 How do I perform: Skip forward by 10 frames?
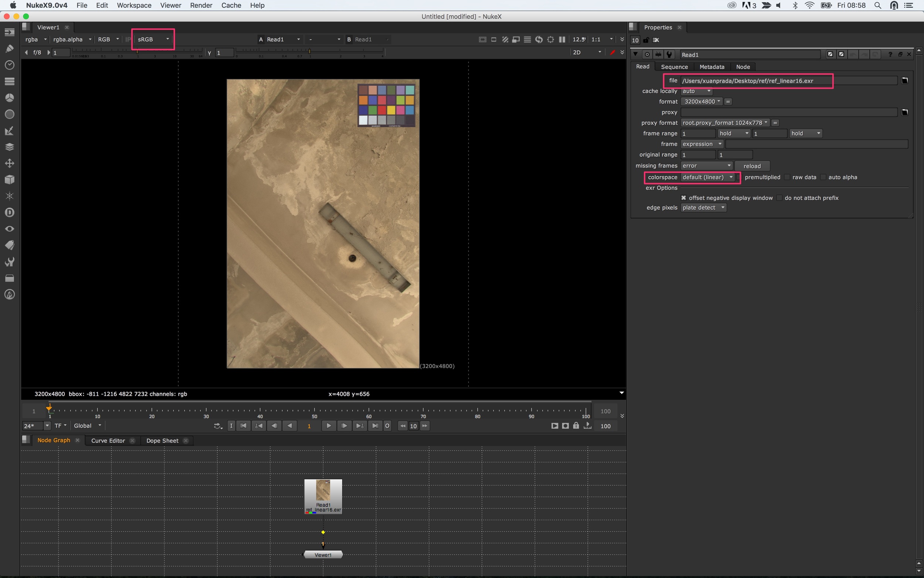click(424, 426)
